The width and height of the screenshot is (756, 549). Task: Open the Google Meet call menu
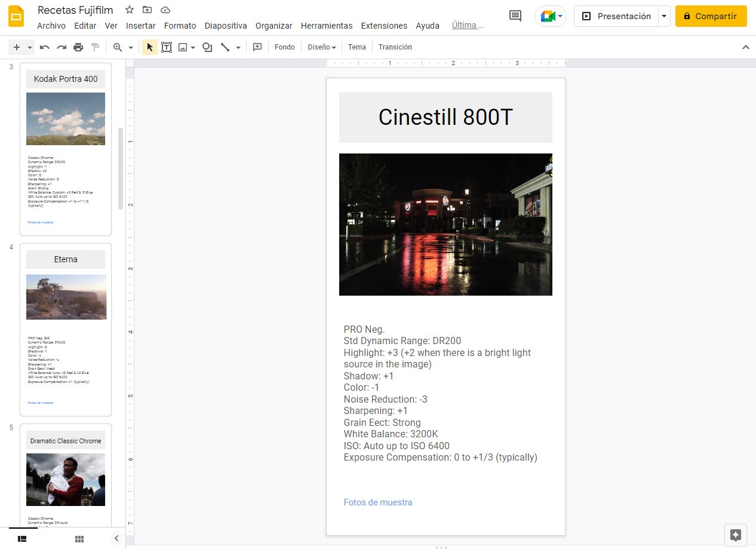tap(551, 16)
